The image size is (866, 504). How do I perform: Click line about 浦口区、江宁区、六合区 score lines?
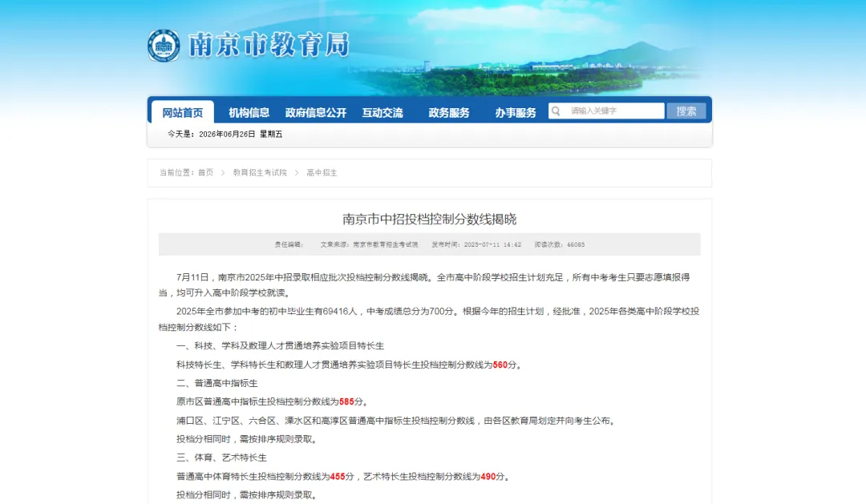tap(397, 421)
